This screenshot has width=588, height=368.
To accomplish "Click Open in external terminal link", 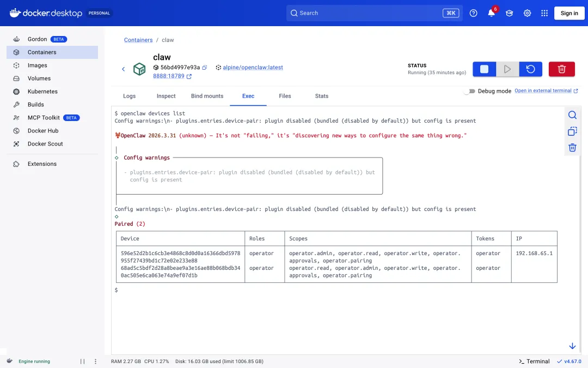I will click(546, 91).
